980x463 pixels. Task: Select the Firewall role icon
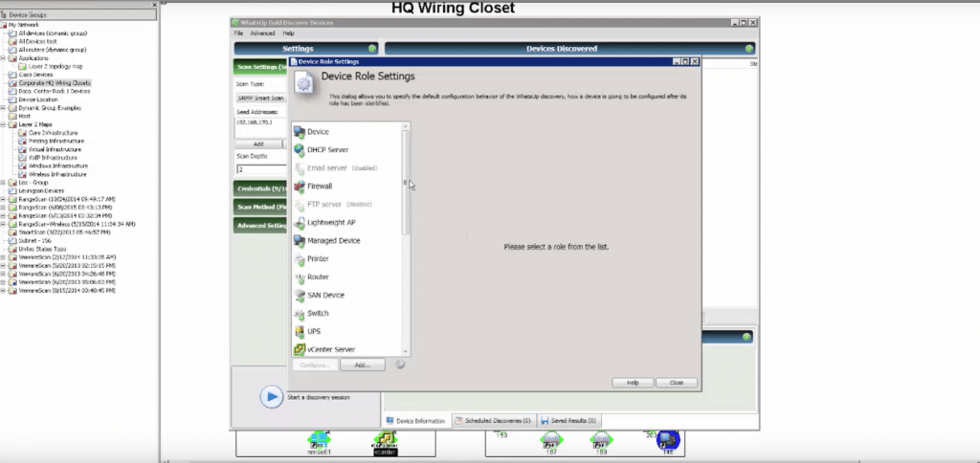click(300, 187)
